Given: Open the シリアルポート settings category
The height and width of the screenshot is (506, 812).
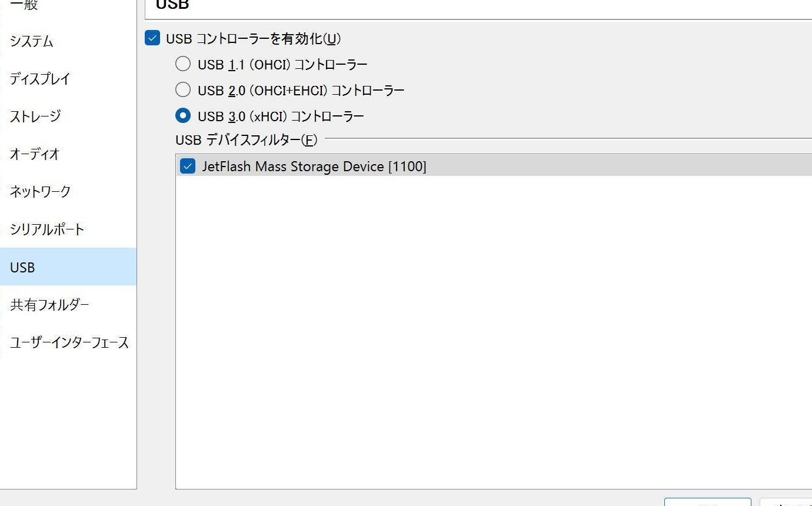Looking at the screenshot, I should point(68,229).
